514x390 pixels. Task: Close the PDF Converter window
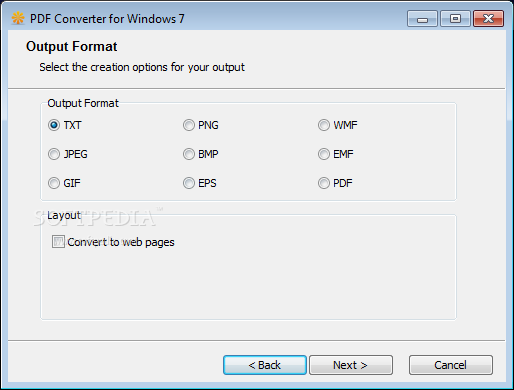(489, 19)
